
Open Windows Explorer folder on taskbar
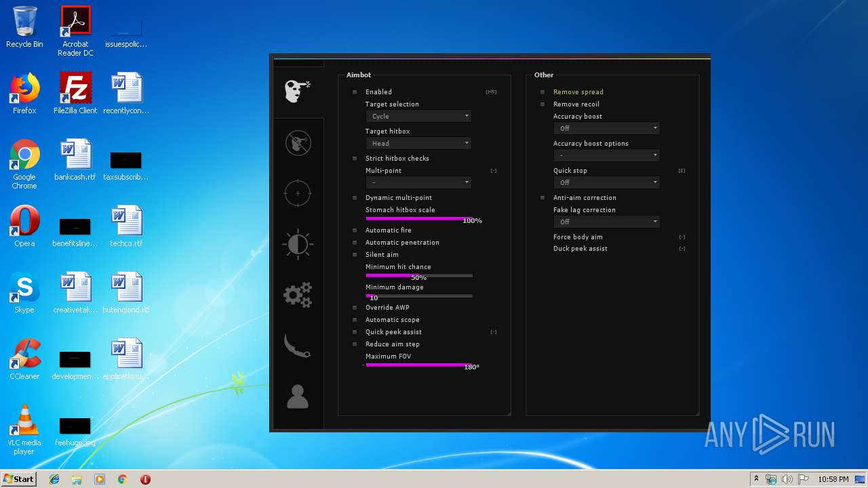pyautogui.click(x=77, y=479)
